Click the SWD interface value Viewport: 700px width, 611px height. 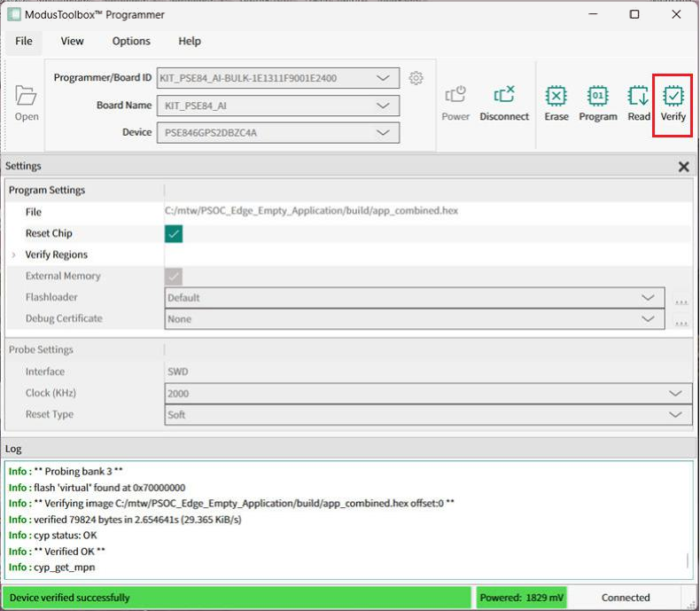(178, 372)
